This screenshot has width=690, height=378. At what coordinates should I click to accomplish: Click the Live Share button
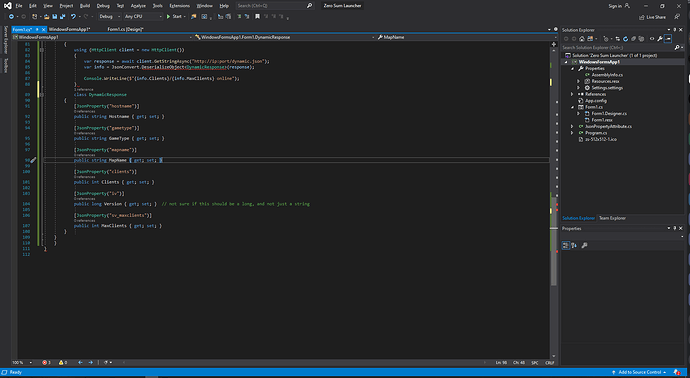tap(653, 17)
